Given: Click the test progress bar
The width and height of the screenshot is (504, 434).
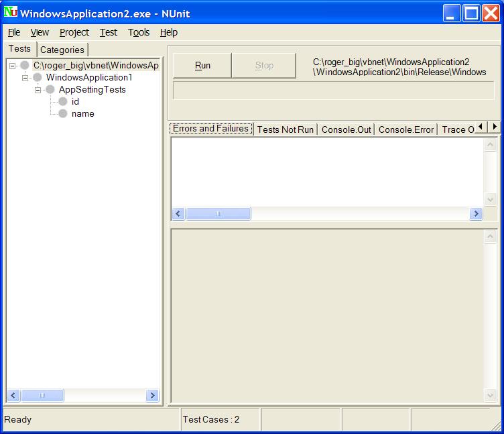Looking at the screenshot, I should pyautogui.click(x=333, y=91).
